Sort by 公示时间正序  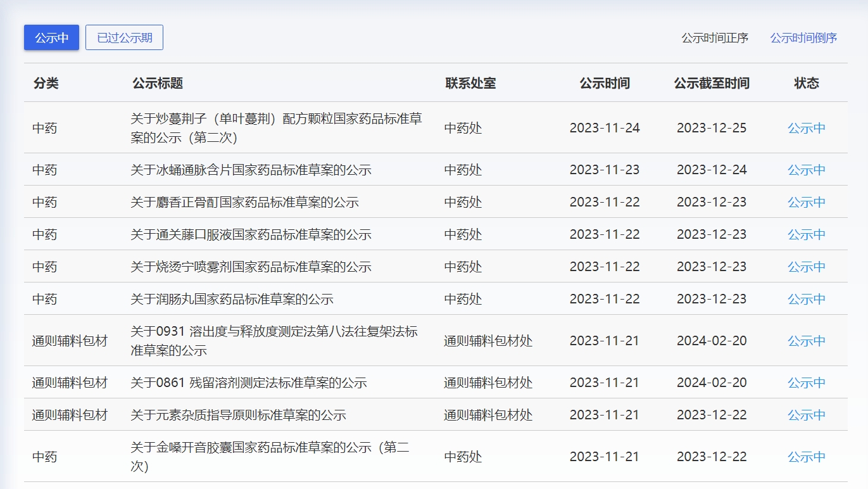[714, 38]
